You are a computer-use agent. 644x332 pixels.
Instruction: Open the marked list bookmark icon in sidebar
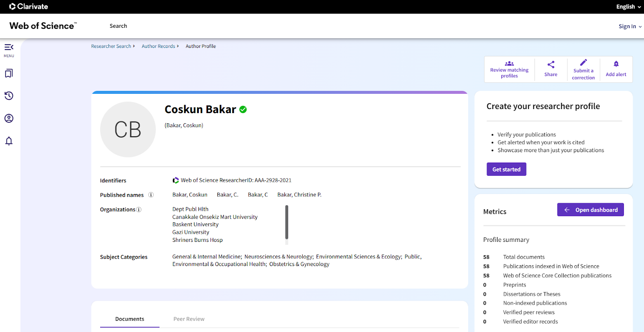point(9,73)
